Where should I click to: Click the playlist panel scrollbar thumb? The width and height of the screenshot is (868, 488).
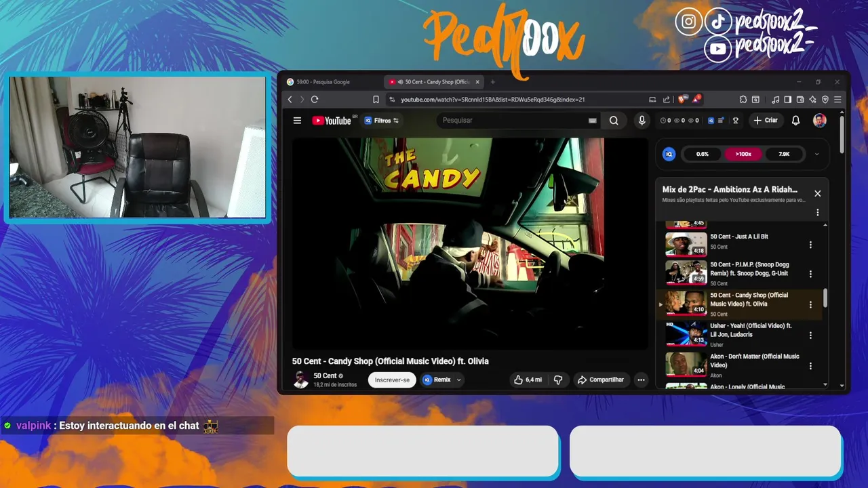click(825, 298)
